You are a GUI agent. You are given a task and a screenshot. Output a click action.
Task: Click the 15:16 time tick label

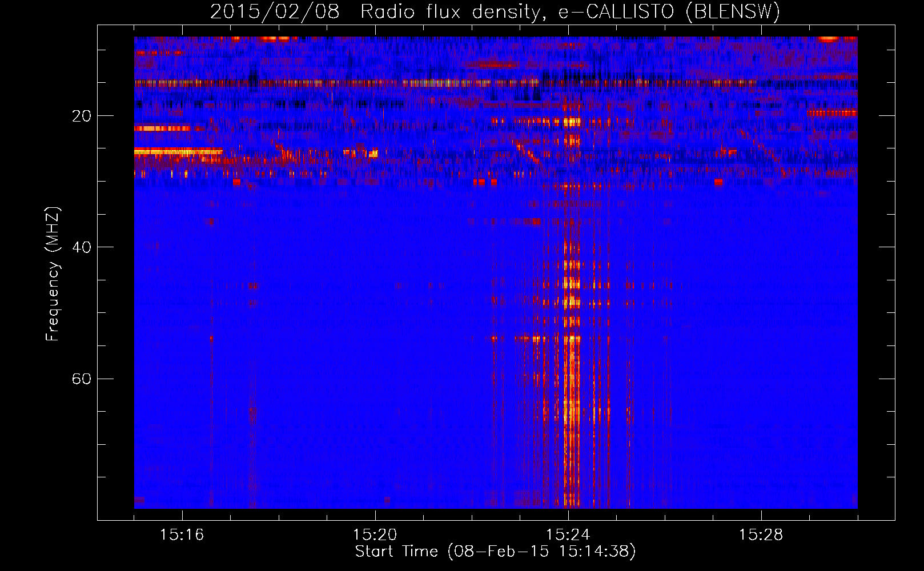[182, 535]
